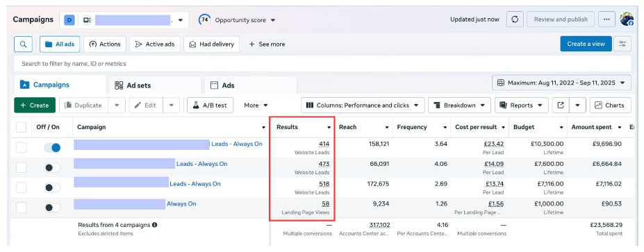Click the green Create button
Screen dimensions: 644x252
pyautogui.click(x=35, y=105)
